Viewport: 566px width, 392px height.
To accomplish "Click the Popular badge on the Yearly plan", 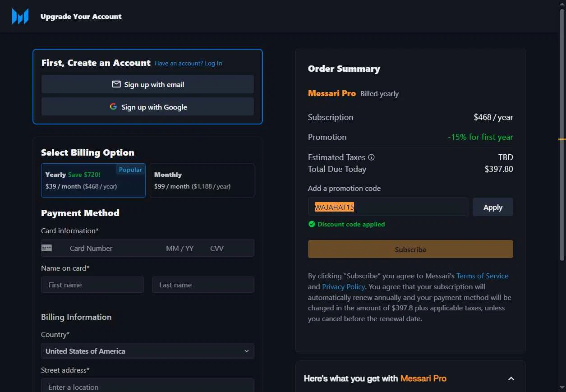I will pos(130,170).
